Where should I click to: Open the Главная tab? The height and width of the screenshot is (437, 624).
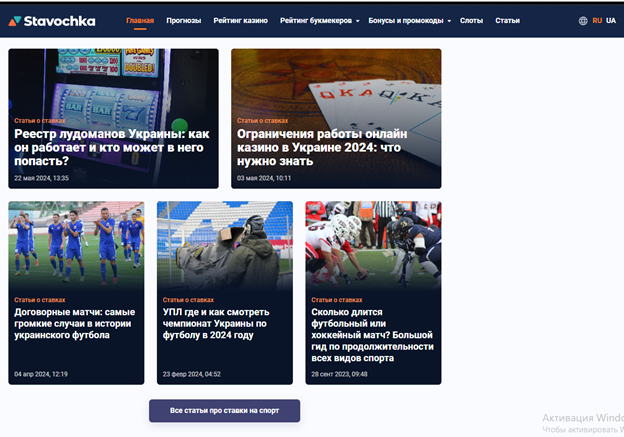coord(140,20)
